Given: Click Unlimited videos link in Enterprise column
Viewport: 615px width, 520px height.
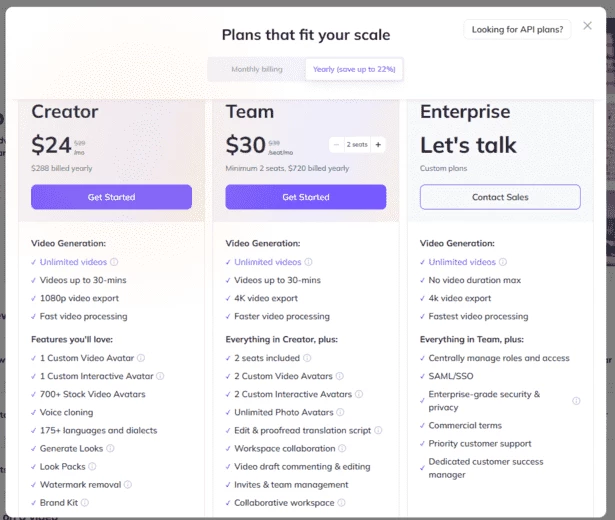Looking at the screenshot, I should 462,262.
